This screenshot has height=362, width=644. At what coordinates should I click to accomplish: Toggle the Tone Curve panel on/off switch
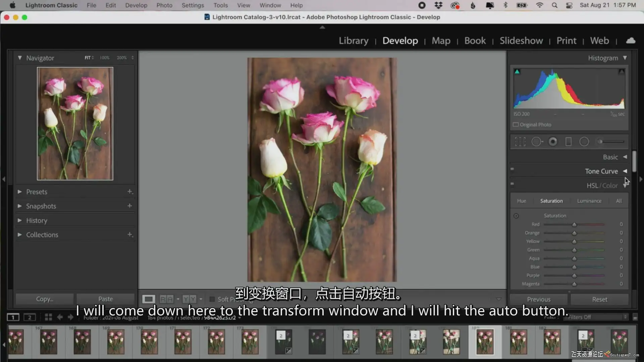pos(512,169)
